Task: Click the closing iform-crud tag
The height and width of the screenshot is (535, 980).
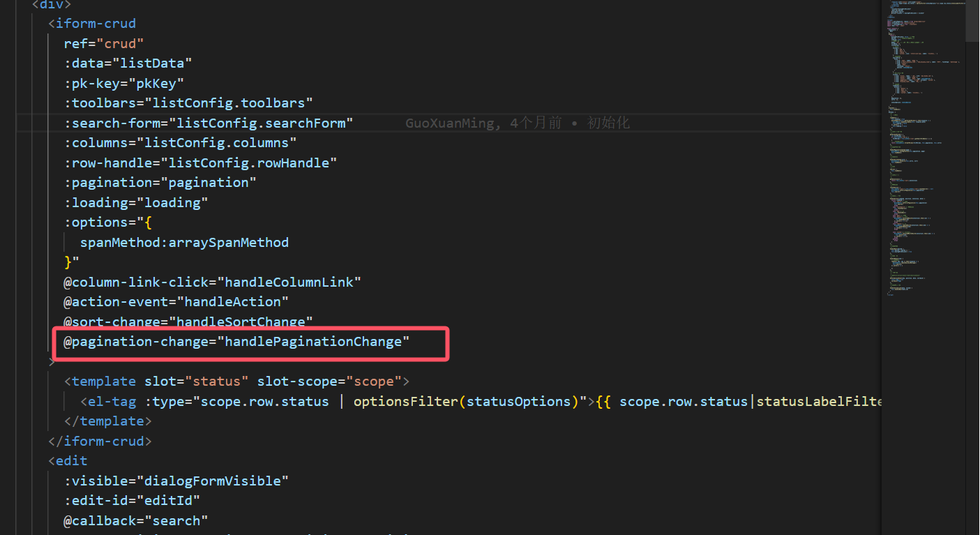Action: click(100, 442)
